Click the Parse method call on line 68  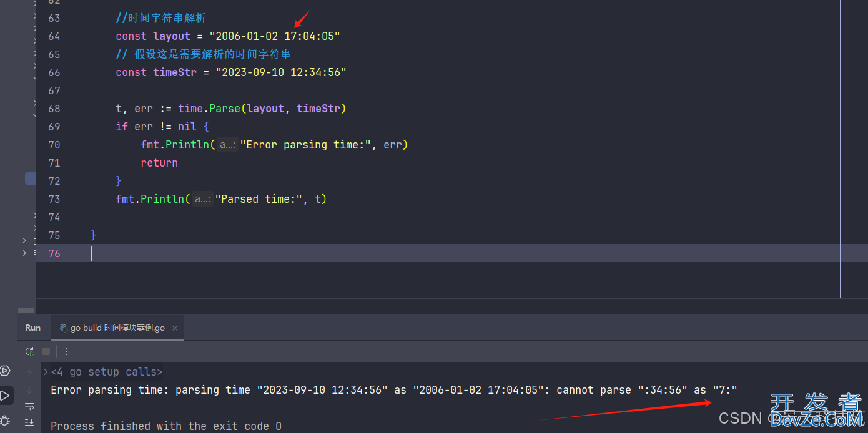[x=225, y=109]
